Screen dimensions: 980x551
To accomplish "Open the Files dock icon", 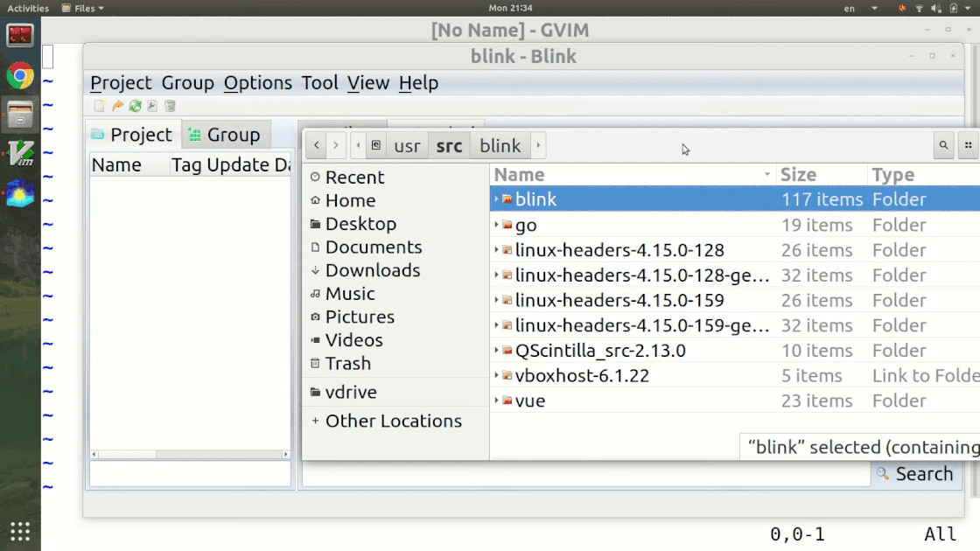I will pos(20,115).
